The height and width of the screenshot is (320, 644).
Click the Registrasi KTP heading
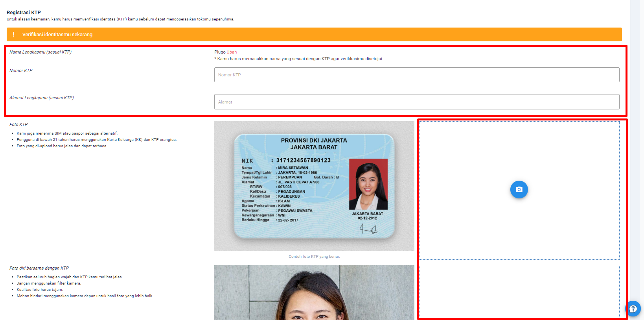pos(24,13)
